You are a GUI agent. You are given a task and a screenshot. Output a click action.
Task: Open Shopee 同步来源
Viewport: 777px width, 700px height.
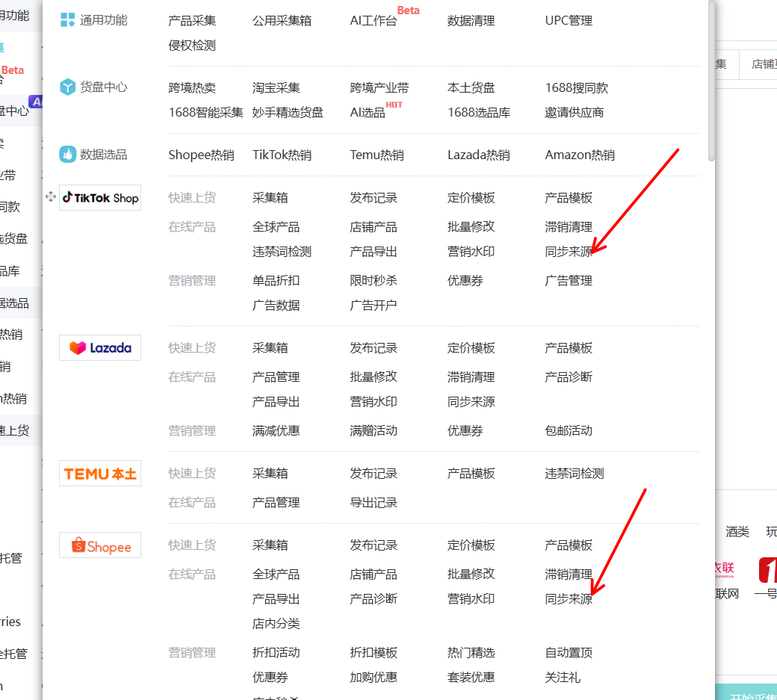pos(569,599)
